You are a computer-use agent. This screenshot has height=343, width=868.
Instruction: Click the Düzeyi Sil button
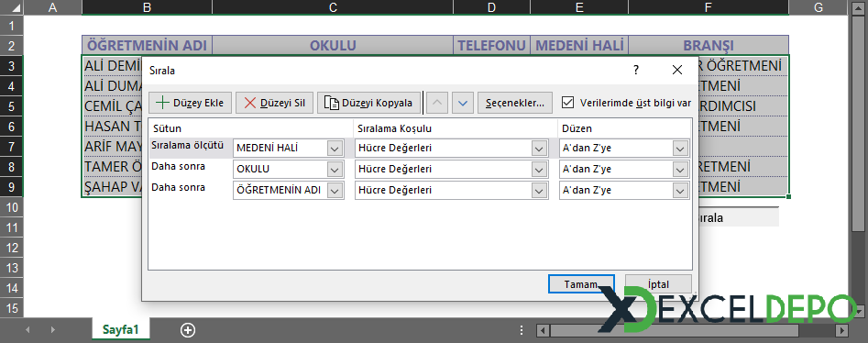[275, 103]
